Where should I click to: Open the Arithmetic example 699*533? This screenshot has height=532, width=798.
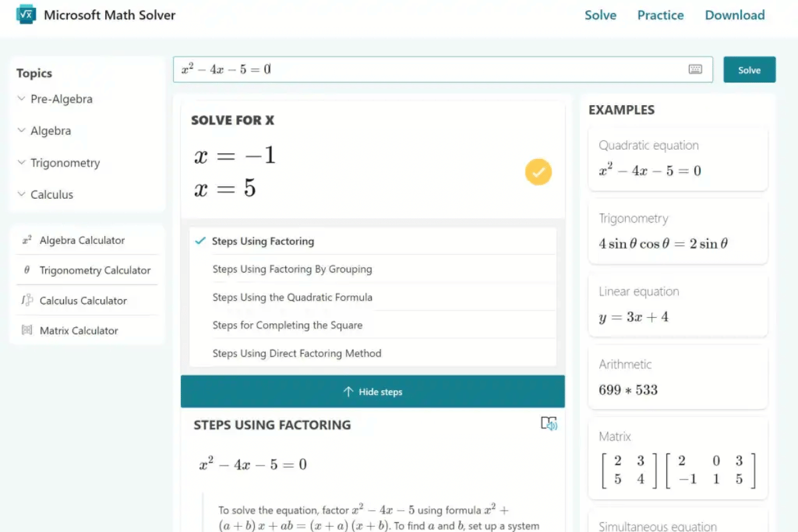677,377
